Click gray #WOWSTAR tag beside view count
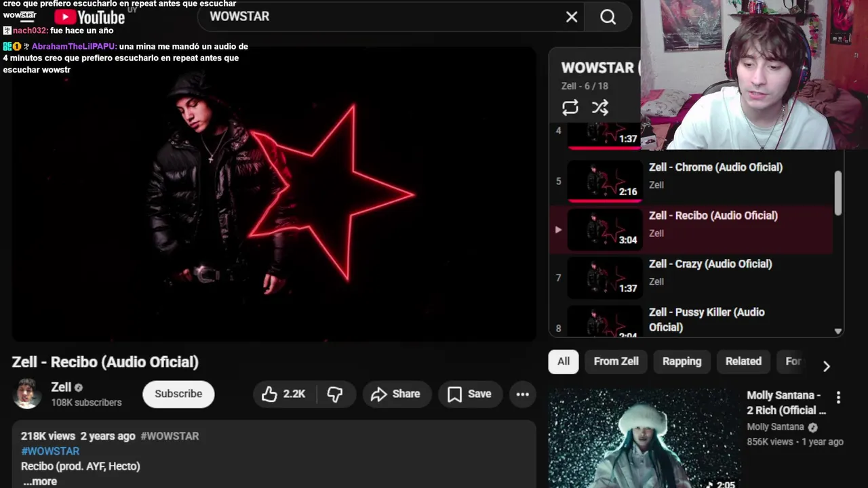The image size is (868, 488). (x=170, y=436)
